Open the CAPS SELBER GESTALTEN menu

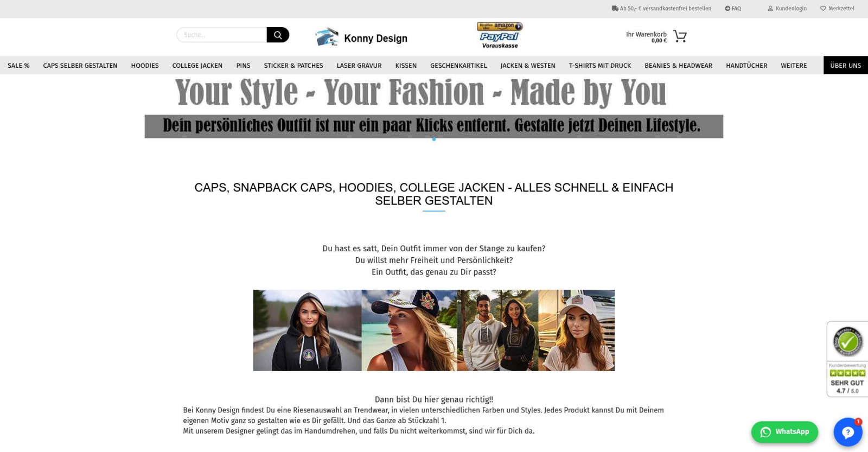(80, 66)
